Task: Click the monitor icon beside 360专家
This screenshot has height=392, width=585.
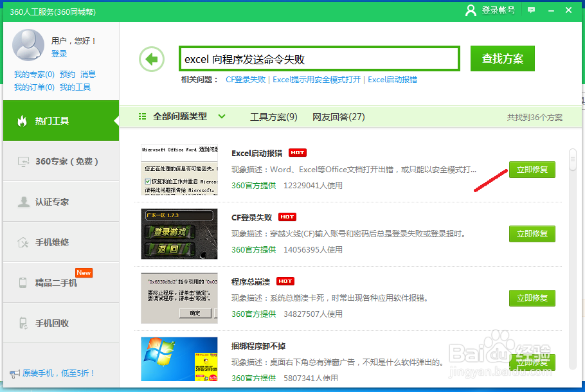Action: click(24, 161)
